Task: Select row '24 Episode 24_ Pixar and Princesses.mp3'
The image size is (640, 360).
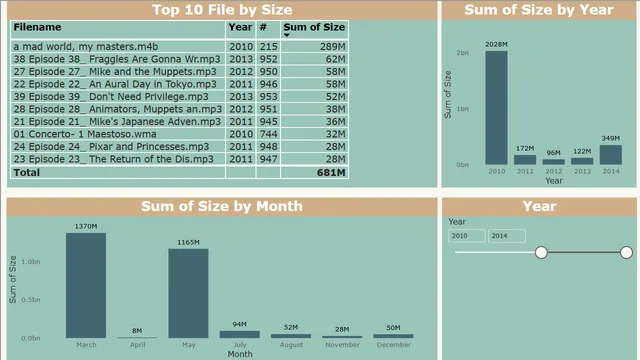Action: (x=180, y=147)
